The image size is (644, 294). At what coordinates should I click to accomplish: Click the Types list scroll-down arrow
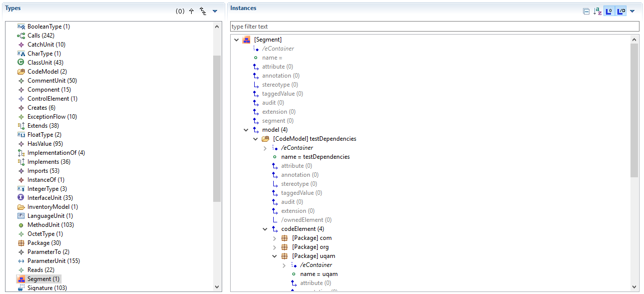tap(217, 287)
